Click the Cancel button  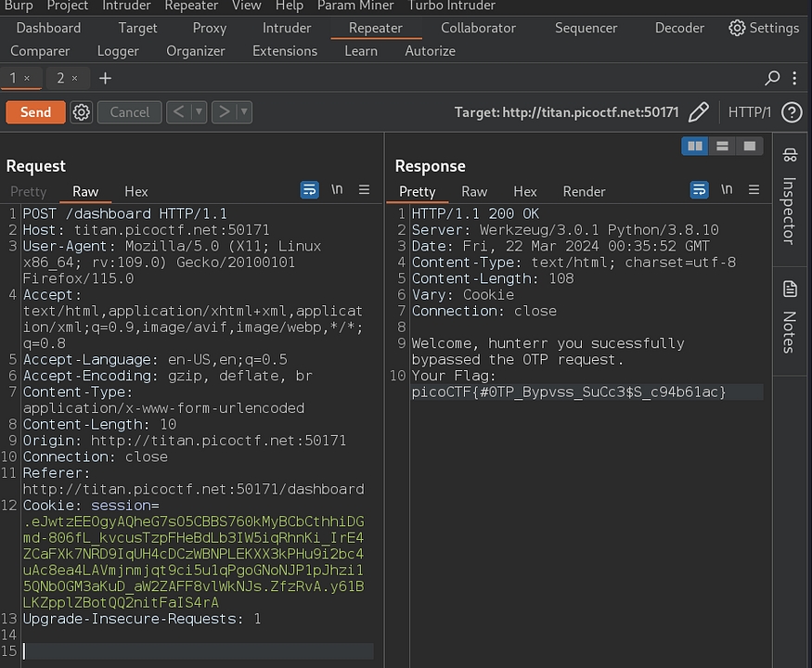pyautogui.click(x=129, y=112)
